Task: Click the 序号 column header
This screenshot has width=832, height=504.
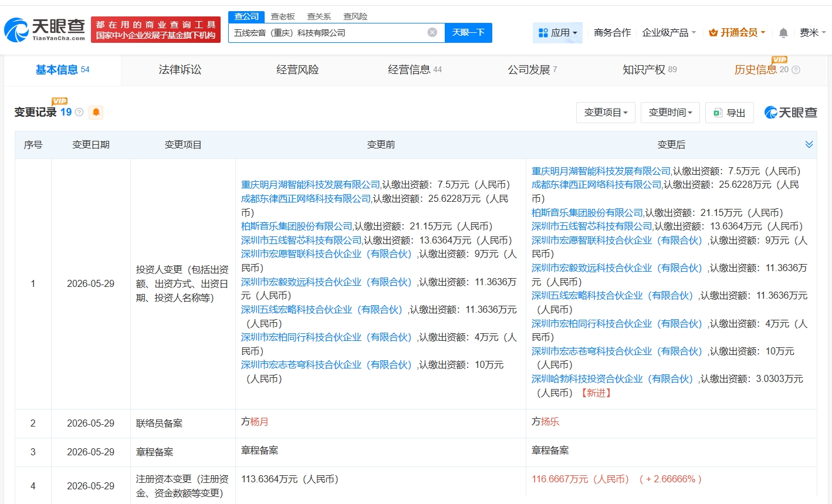Action: click(x=33, y=145)
